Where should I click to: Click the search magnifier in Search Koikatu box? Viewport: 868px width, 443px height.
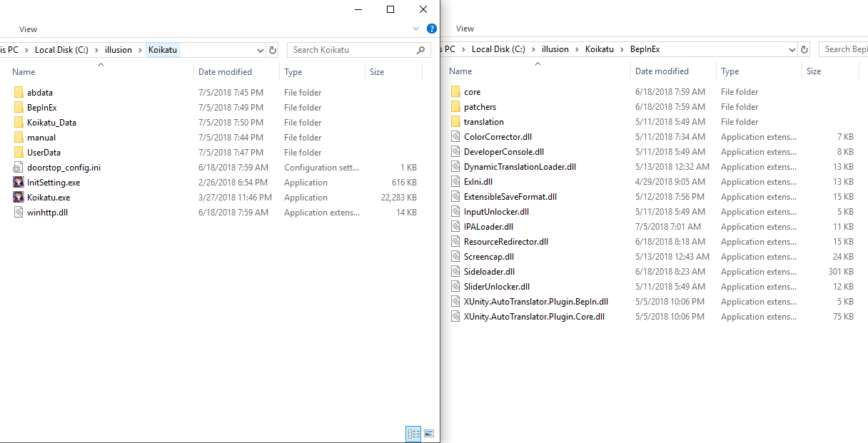[421, 50]
